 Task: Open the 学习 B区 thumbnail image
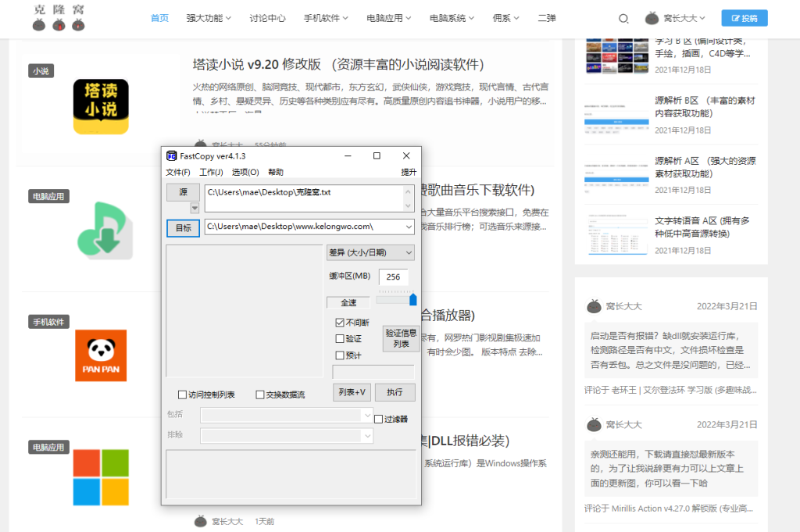coord(616,55)
